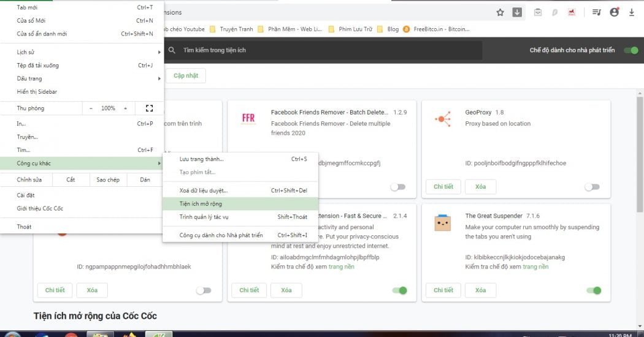
Task: Choose Xoá dữ liệu duyệt from the submenu
Action: (x=240, y=191)
